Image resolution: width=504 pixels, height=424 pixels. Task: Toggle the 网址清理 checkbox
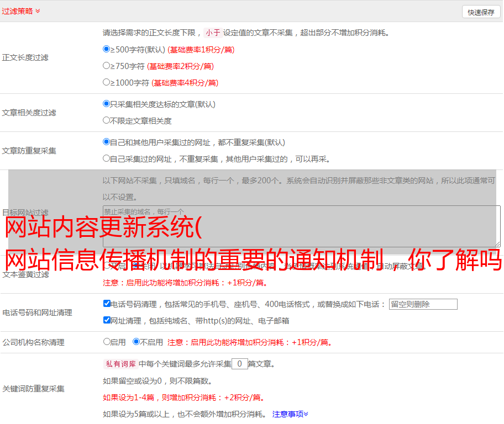tap(107, 320)
